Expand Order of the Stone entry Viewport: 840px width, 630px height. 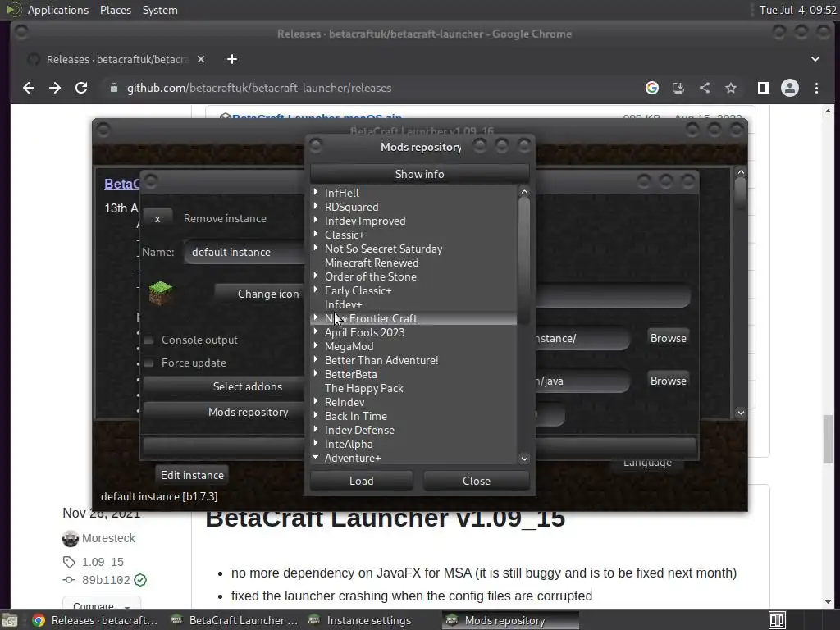pyautogui.click(x=316, y=276)
